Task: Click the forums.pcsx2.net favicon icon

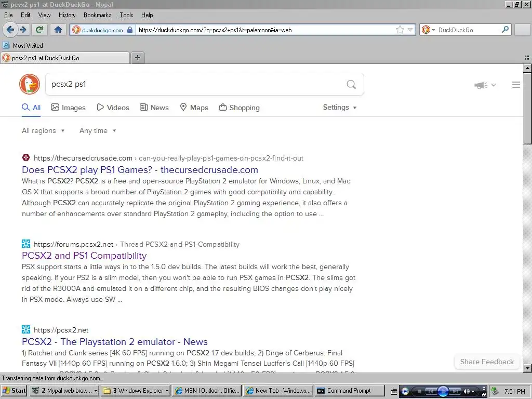Action: coord(26,244)
